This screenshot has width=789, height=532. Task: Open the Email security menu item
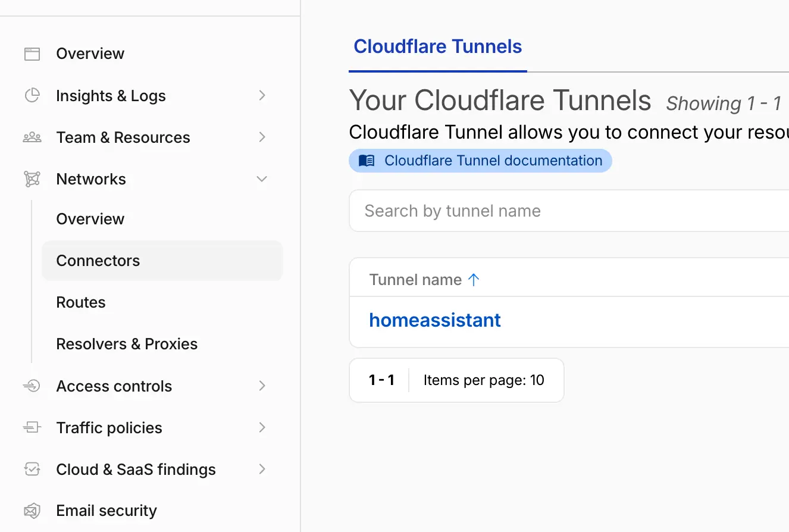point(107,511)
